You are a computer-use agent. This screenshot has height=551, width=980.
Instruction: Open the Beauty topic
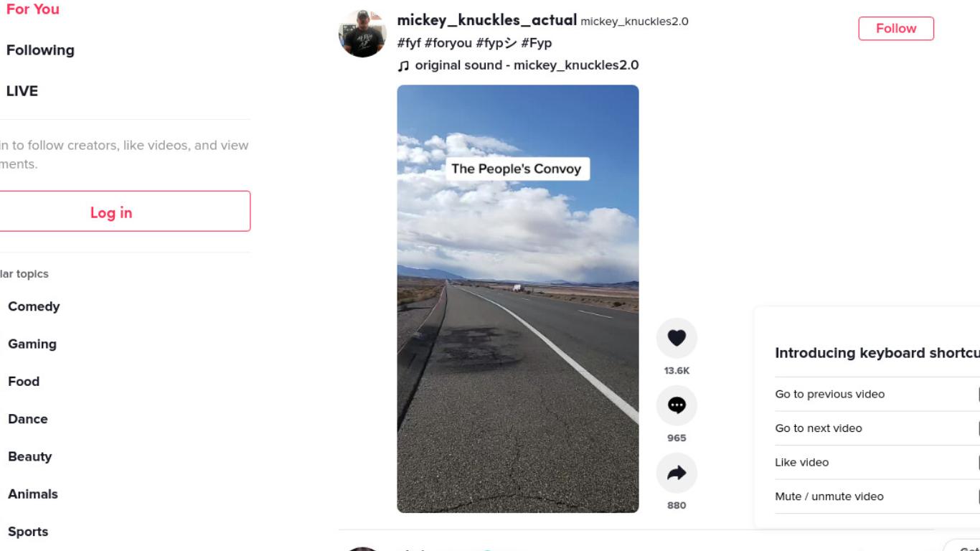30,456
